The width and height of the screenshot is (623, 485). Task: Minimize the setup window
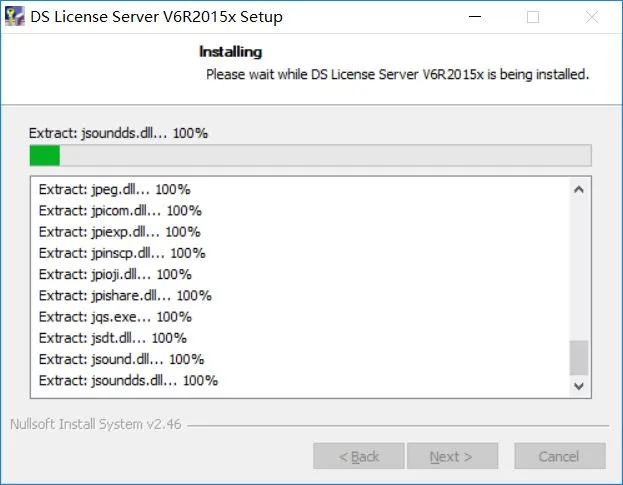[x=475, y=17]
